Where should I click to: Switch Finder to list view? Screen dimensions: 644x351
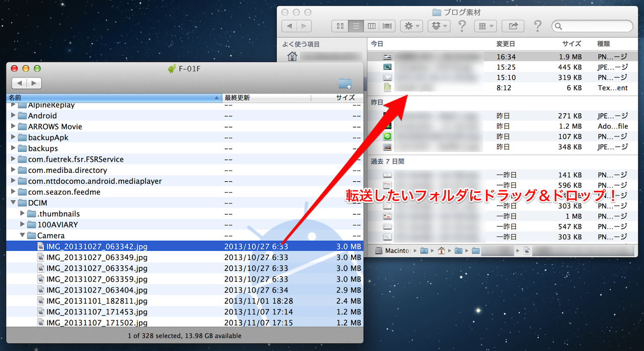356,26
